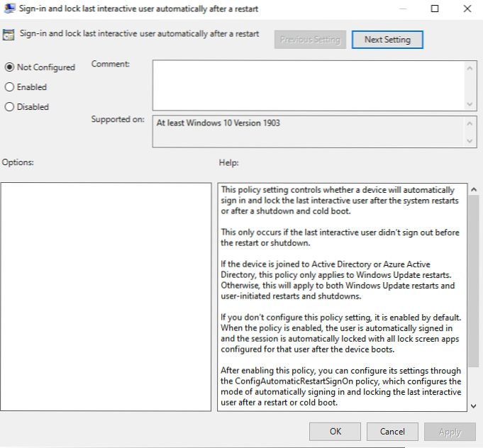The height and width of the screenshot is (448, 483).
Task: Go to the Next Setting
Action: click(x=387, y=40)
